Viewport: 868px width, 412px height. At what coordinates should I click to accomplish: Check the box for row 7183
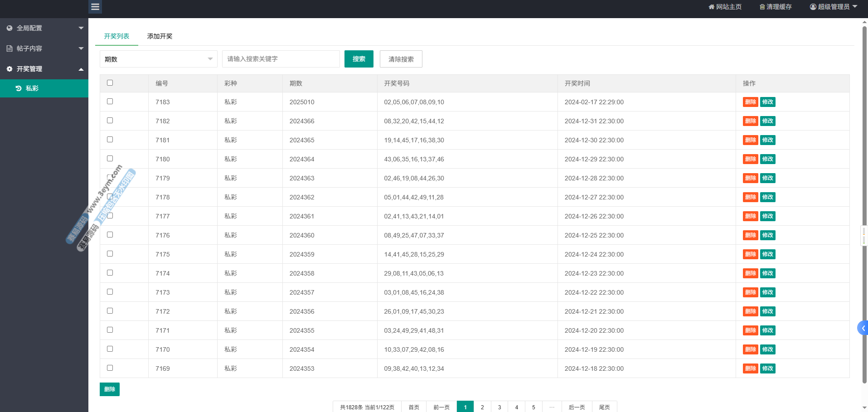pyautogui.click(x=110, y=102)
